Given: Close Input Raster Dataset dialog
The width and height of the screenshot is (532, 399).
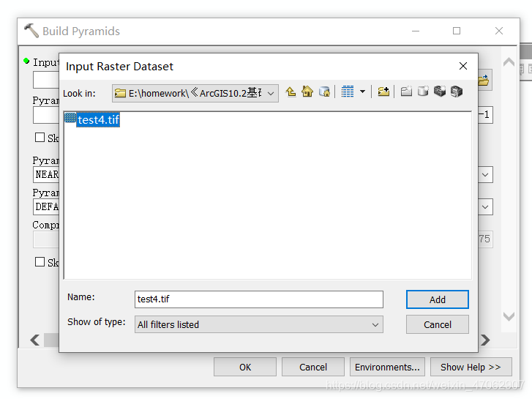Looking at the screenshot, I should coord(463,66).
